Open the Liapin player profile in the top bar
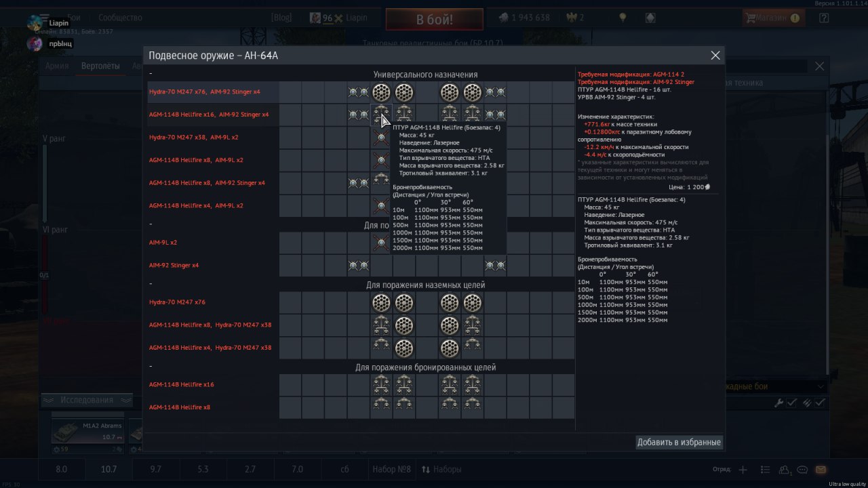This screenshot has width=868, height=488. pyautogui.click(x=339, y=18)
